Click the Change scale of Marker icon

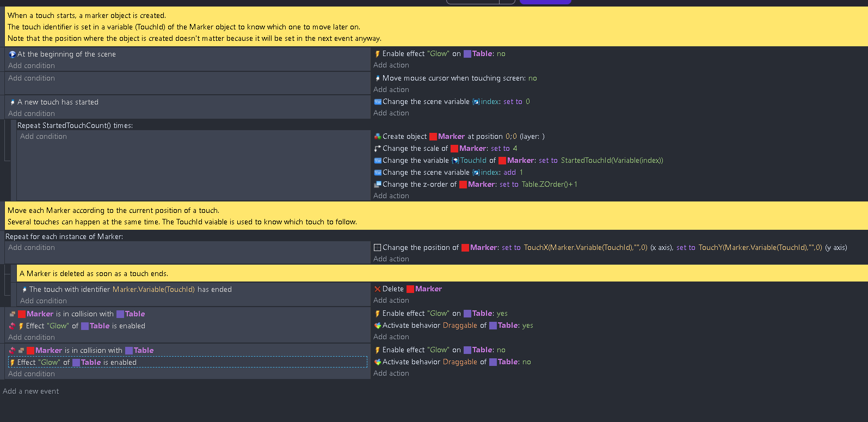click(377, 149)
